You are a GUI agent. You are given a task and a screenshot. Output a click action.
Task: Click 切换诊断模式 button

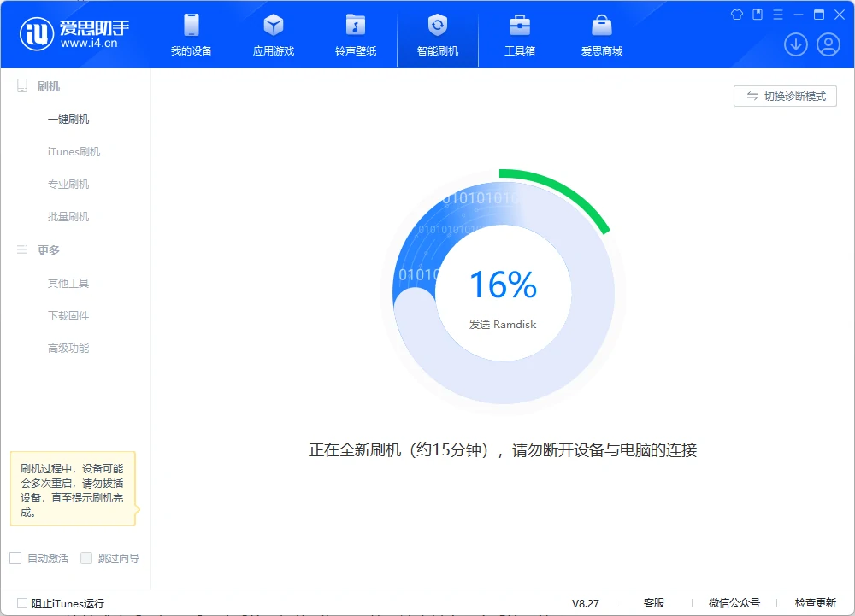[x=785, y=97]
